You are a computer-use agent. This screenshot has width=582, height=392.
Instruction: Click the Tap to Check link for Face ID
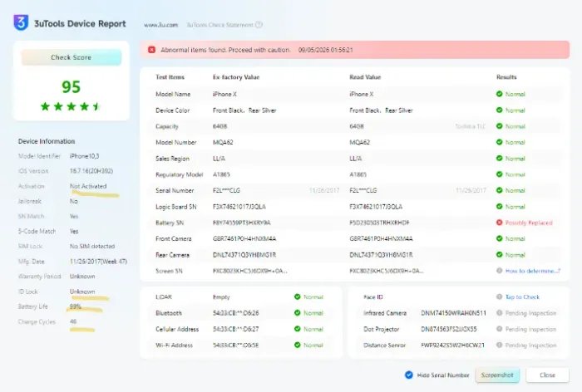(522, 297)
